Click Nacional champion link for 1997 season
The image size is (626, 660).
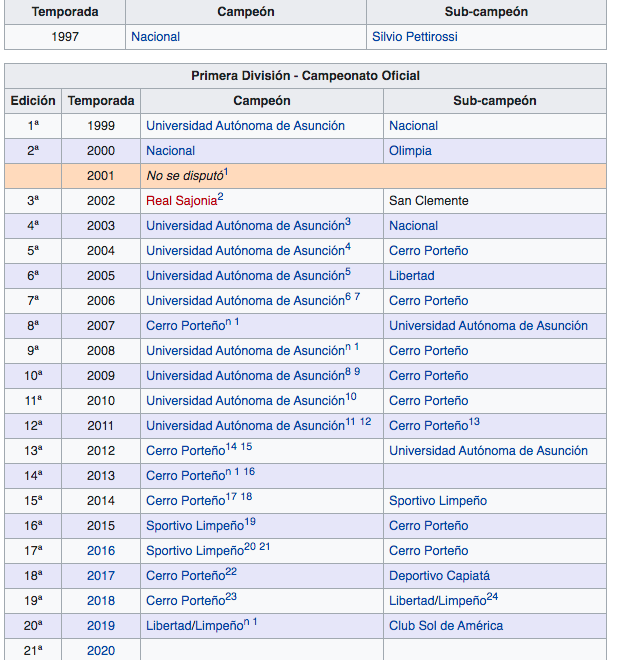[x=155, y=37]
